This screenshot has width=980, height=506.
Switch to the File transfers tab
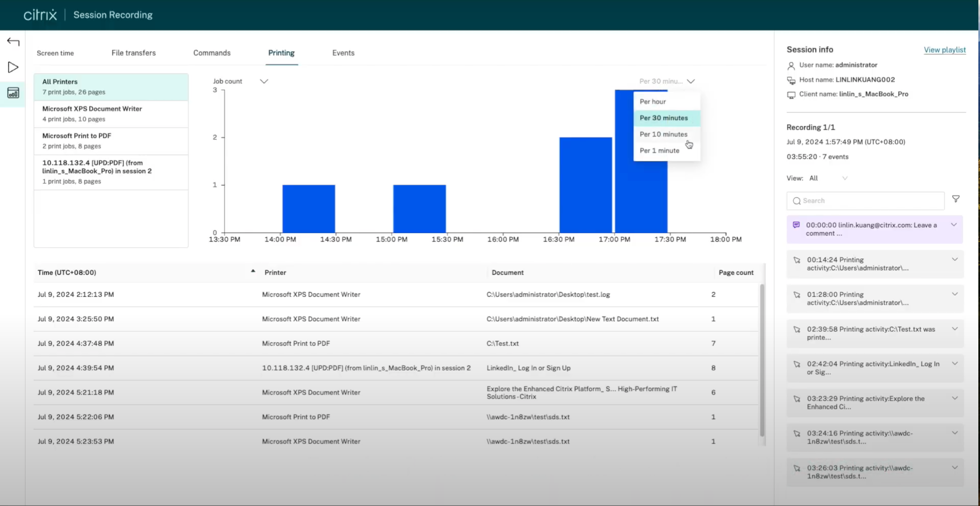133,53
